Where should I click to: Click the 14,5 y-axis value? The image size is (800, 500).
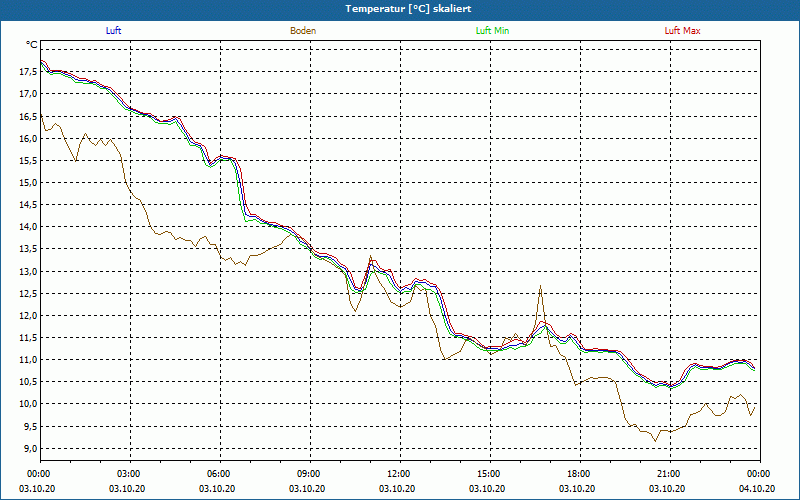[x=28, y=205]
